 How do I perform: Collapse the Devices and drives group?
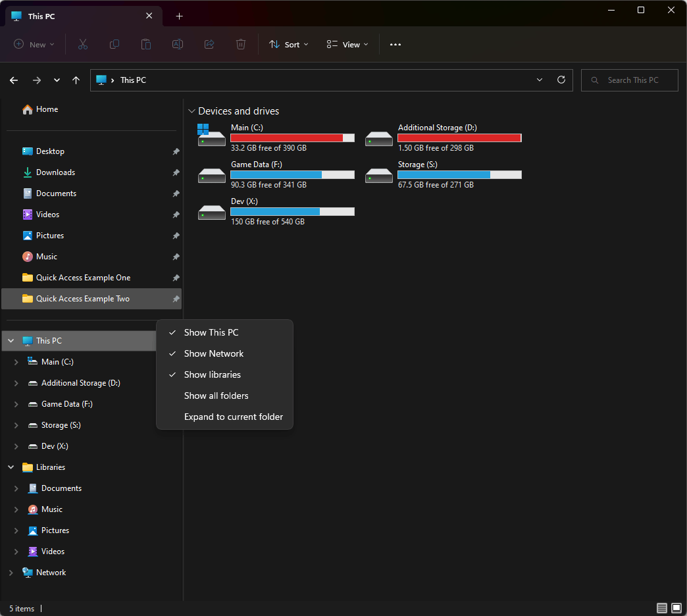191,111
